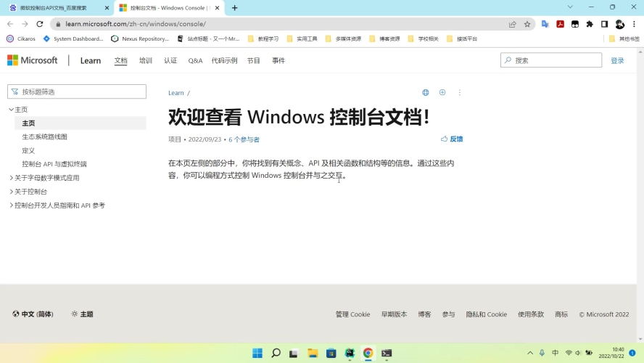644x363 pixels.
Task: Open taskbar search magnifier
Action: pos(276,353)
